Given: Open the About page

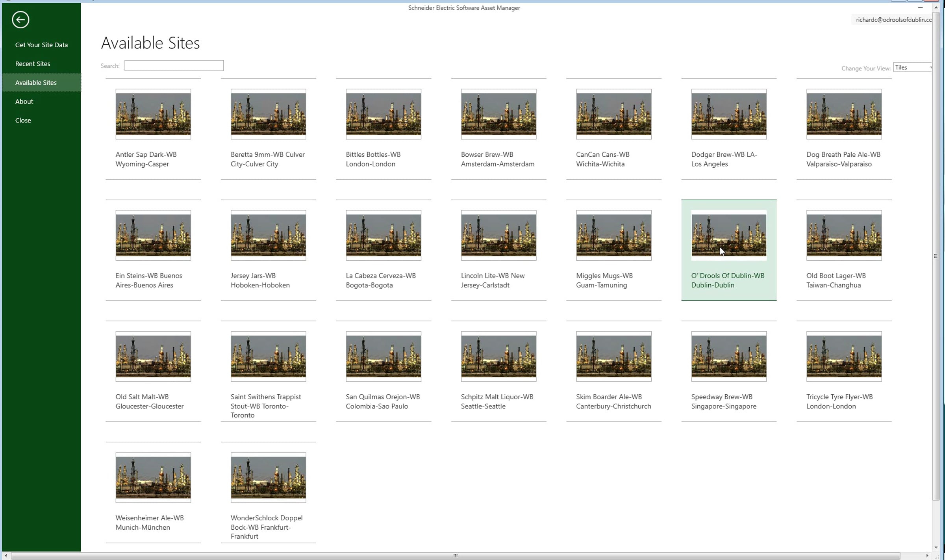Looking at the screenshot, I should [24, 102].
